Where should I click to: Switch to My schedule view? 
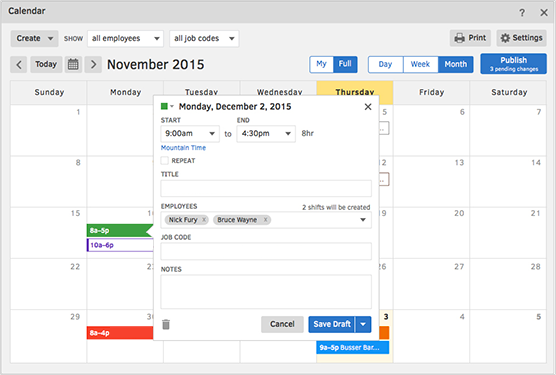click(x=321, y=64)
